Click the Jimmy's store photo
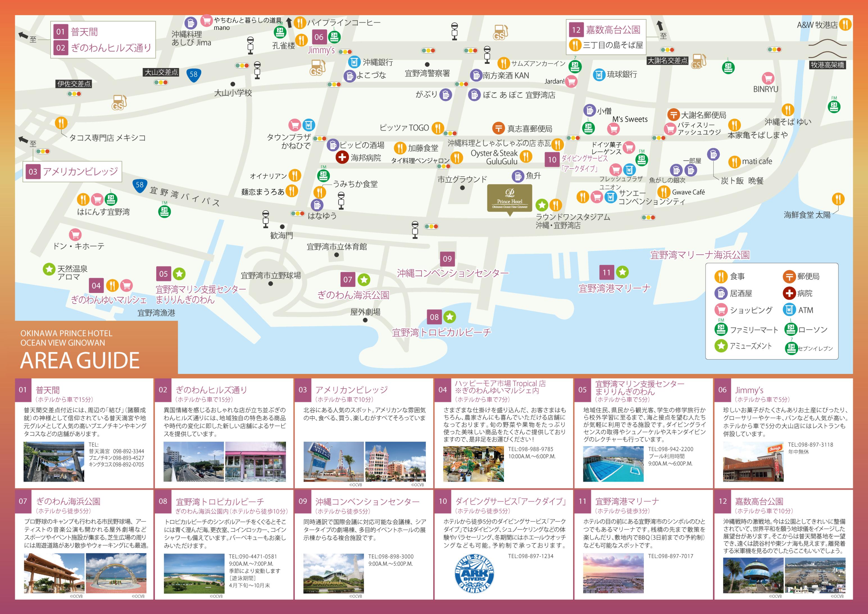The image size is (868, 614). (753, 462)
